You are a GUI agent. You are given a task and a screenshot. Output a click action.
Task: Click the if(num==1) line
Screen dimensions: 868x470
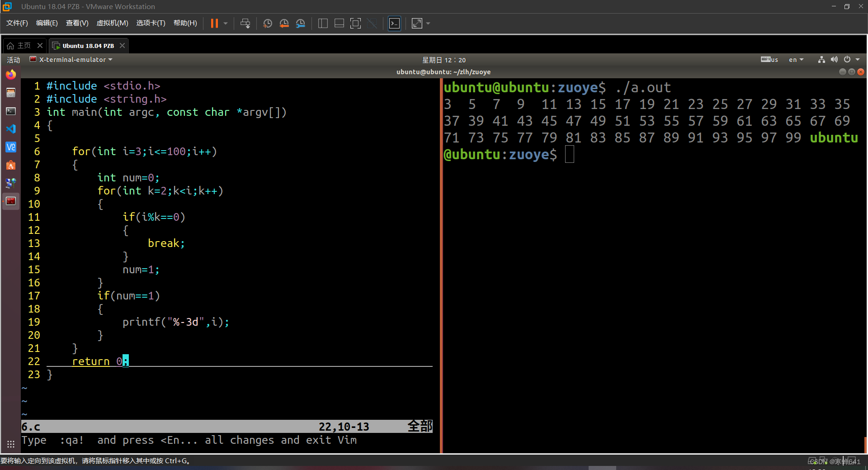tap(129, 296)
